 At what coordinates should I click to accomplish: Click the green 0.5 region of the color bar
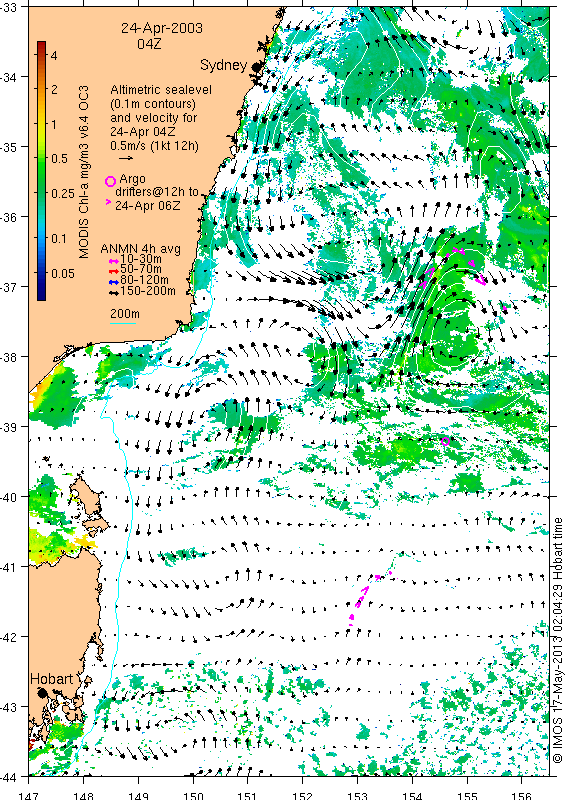click(x=41, y=159)
